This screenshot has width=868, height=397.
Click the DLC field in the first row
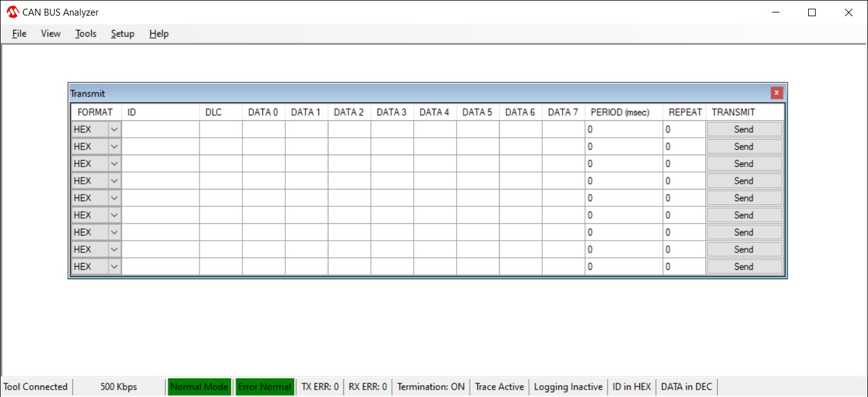coord(221,130)
